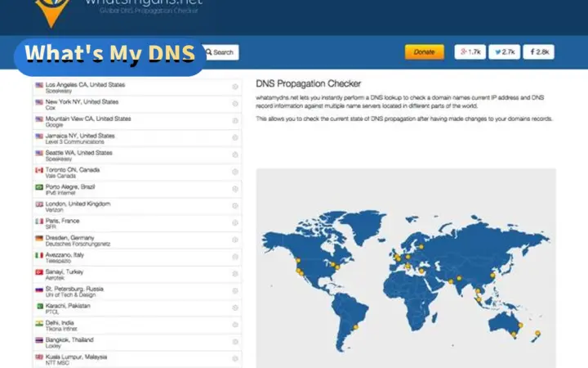Select the 'Karachi, Pakistan' text

point(68,306)
